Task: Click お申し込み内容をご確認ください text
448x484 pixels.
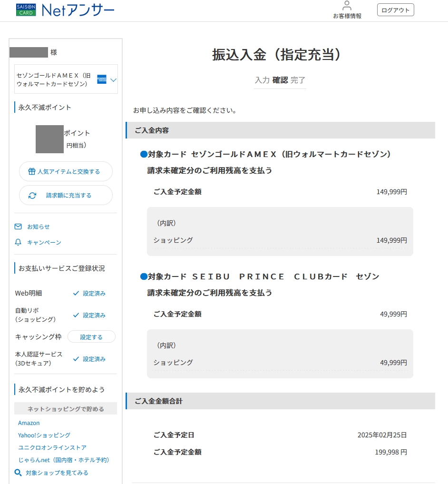Action: click(x=185, y=110)
